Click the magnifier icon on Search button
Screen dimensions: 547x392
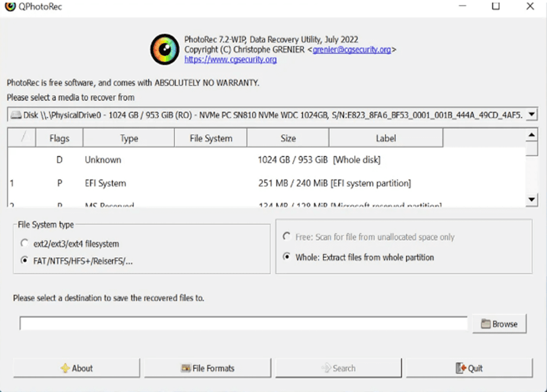pyautogui.click(x=325, y=368)
